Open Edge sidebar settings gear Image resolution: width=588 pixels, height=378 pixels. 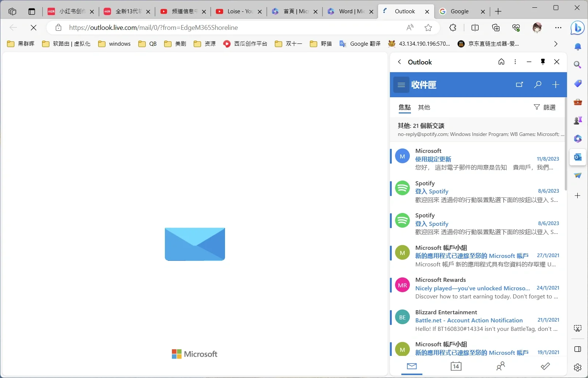pyautogui.click(x=578, y=367)
